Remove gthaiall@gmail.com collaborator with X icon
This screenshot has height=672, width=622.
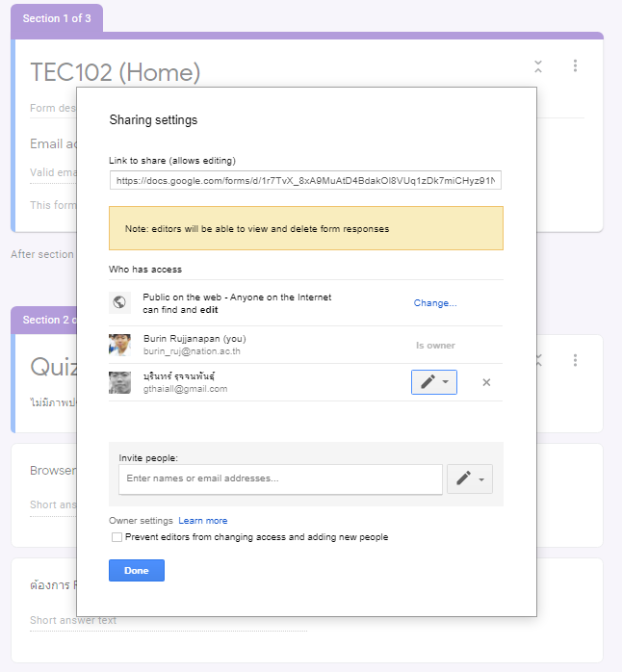pyautogui.click(x=486, y=382)
